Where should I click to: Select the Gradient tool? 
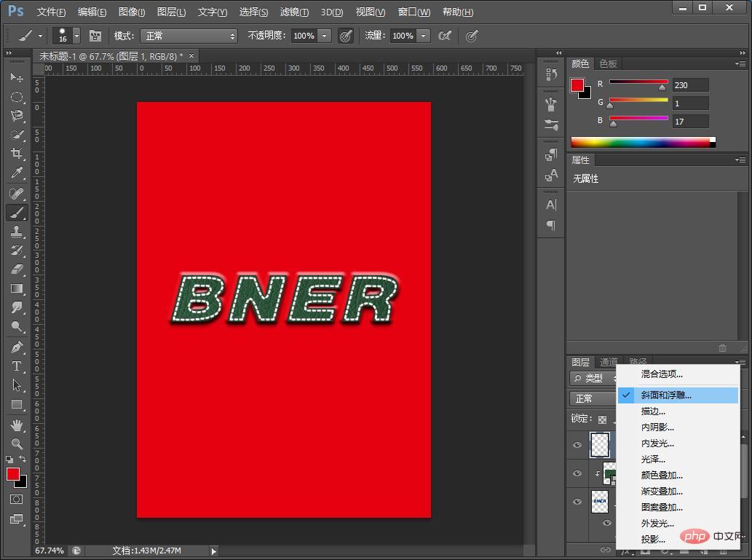pos(16,288)
